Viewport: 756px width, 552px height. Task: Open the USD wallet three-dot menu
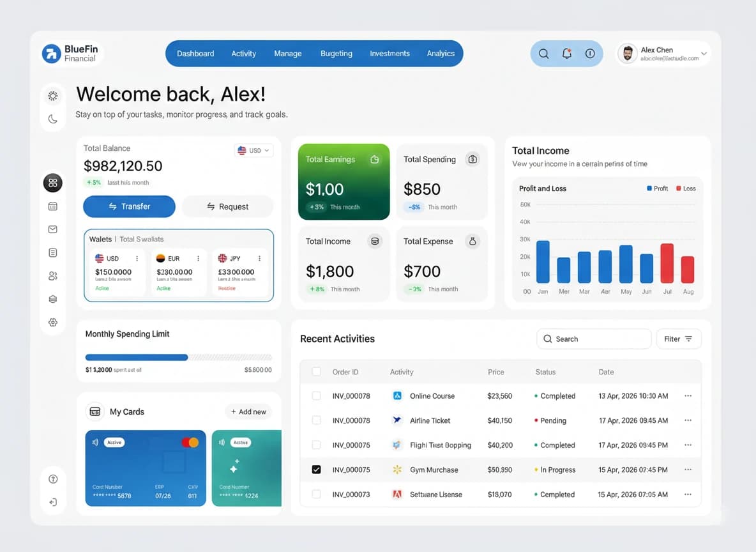[x=137, y=259]
